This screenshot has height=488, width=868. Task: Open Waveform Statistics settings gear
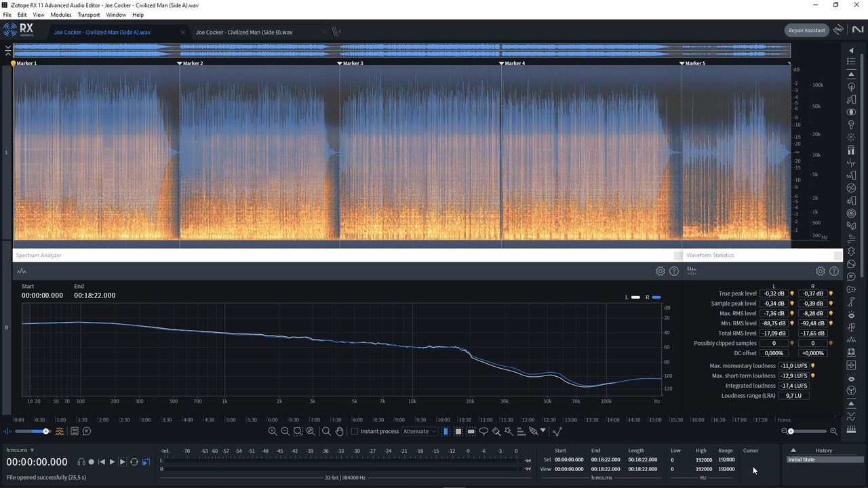pos(821,271)
